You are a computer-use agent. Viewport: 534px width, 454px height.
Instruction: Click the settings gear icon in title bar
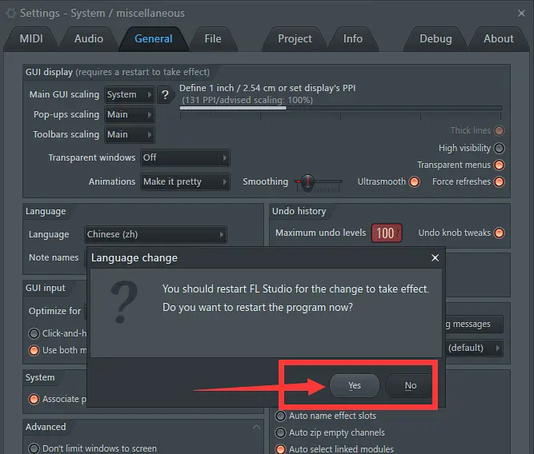point(11,13)
